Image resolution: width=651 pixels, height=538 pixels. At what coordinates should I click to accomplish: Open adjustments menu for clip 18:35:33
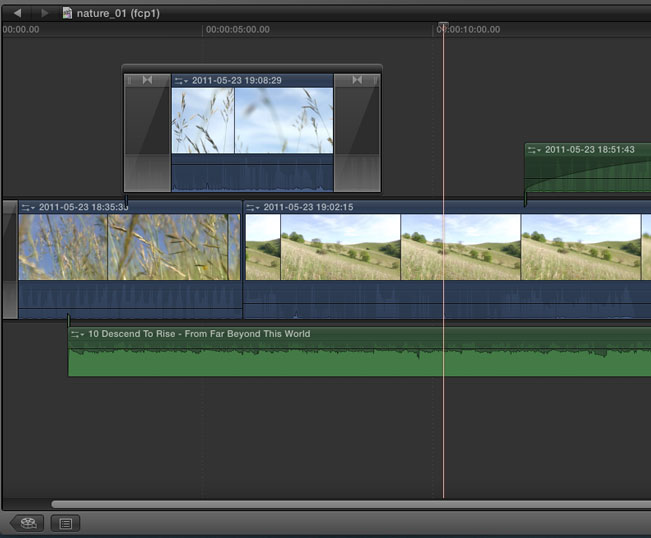(x=28, y=208)
